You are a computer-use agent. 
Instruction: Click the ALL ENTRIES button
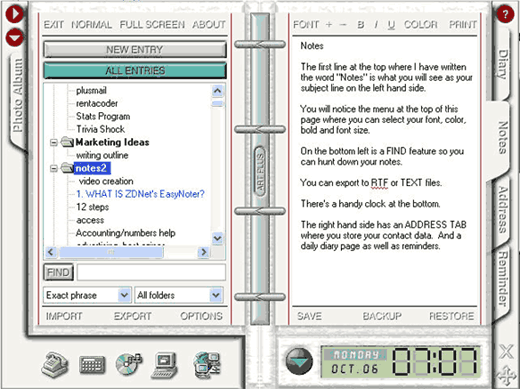click(135, 71)
